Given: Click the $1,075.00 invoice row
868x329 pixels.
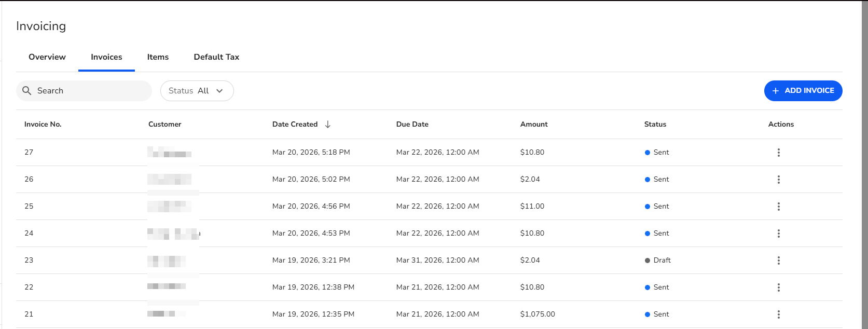Looking at the screenshot, I should click(x=538, y=314).
